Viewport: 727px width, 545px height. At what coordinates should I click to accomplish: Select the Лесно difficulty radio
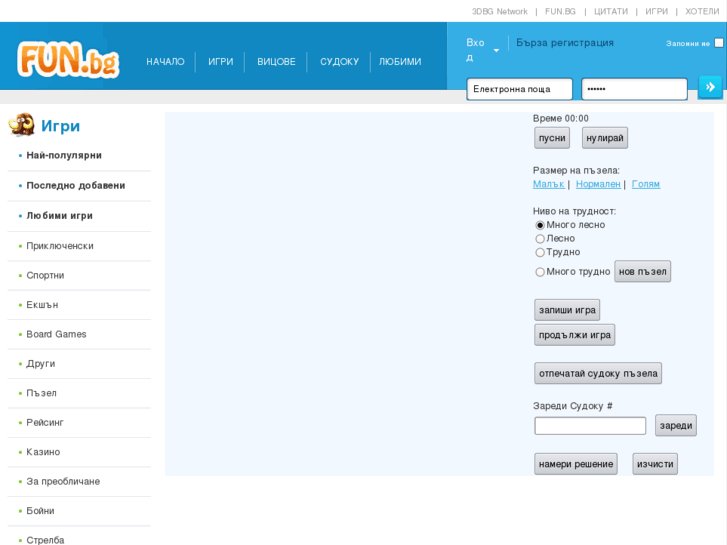point(540,239)
